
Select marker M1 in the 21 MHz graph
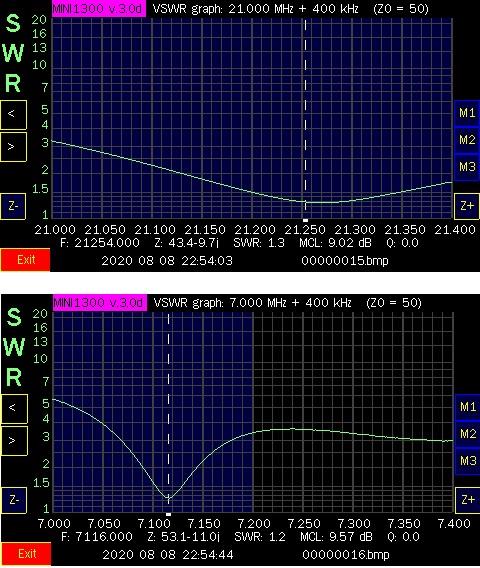[467, 113]
